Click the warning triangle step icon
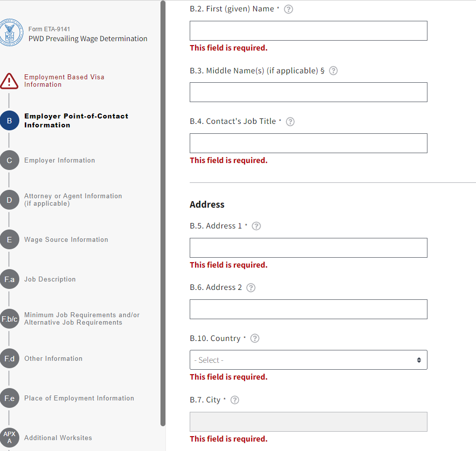The image size is (476, 451). (x=9, y=81)
